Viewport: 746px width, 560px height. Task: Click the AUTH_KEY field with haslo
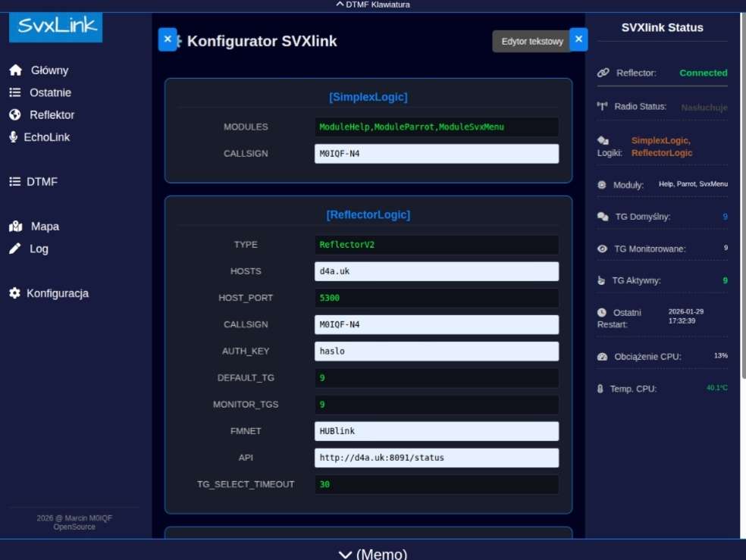tap(437, 352)
